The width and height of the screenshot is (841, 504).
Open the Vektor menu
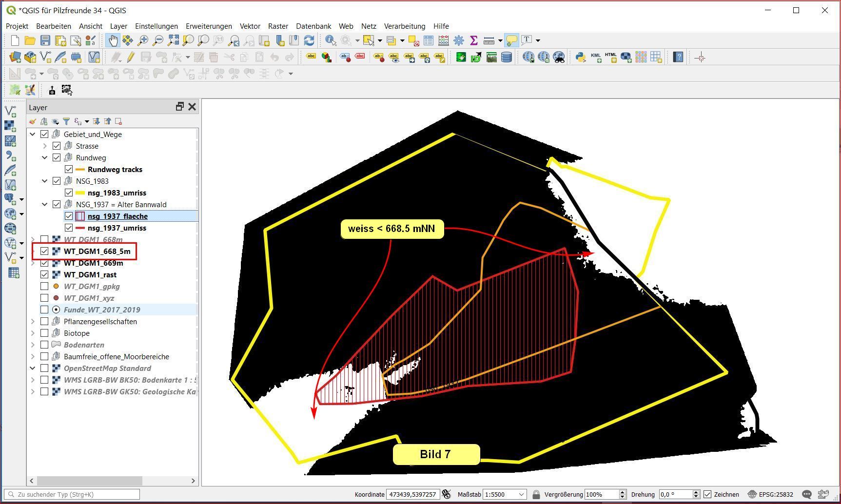pyautogui.click(x=250, y=26)
